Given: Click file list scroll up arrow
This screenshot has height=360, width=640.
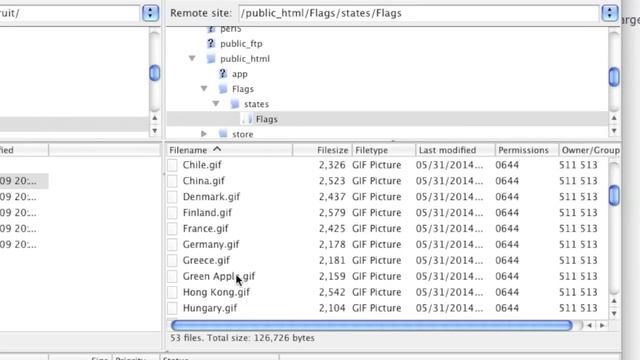Looking at the screenshot, I should pos(614,301).
